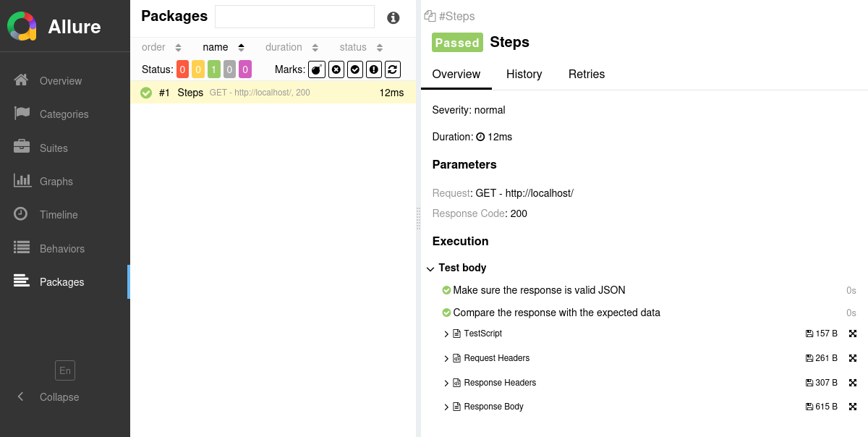Expand TestScript attachment to fullscreen
The width and height of the screenshot is (868, 437).
coord(853,334)
